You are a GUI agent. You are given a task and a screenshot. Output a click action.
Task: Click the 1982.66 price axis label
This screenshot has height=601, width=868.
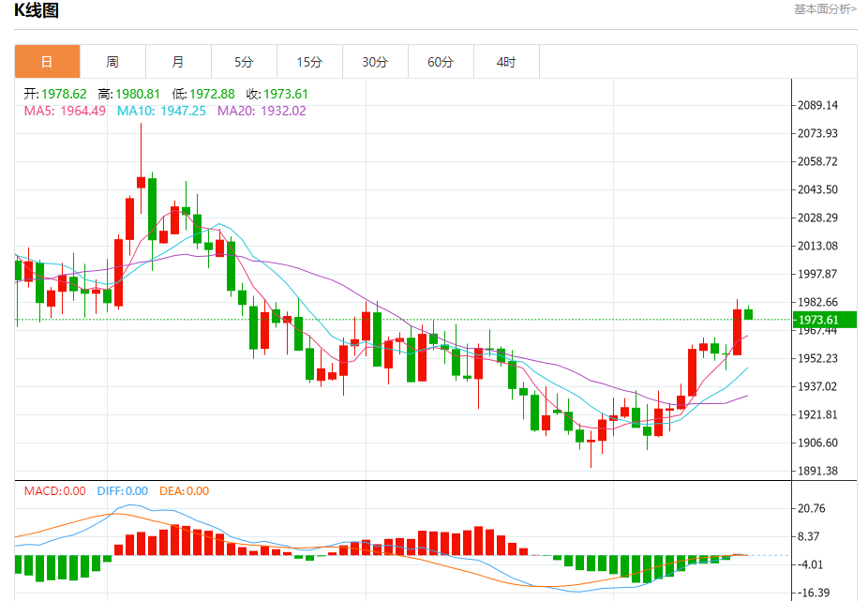(x=817, y=303)
